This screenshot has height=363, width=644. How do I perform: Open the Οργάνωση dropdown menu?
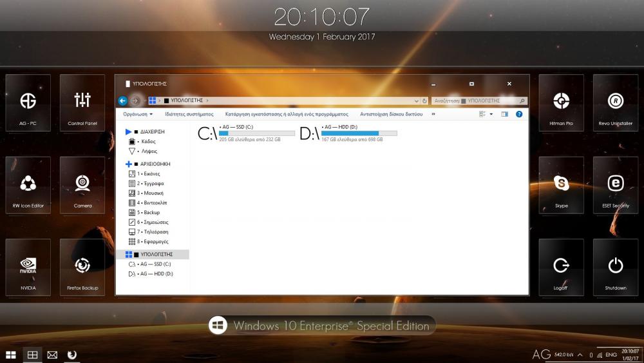[x=138, y=114]
